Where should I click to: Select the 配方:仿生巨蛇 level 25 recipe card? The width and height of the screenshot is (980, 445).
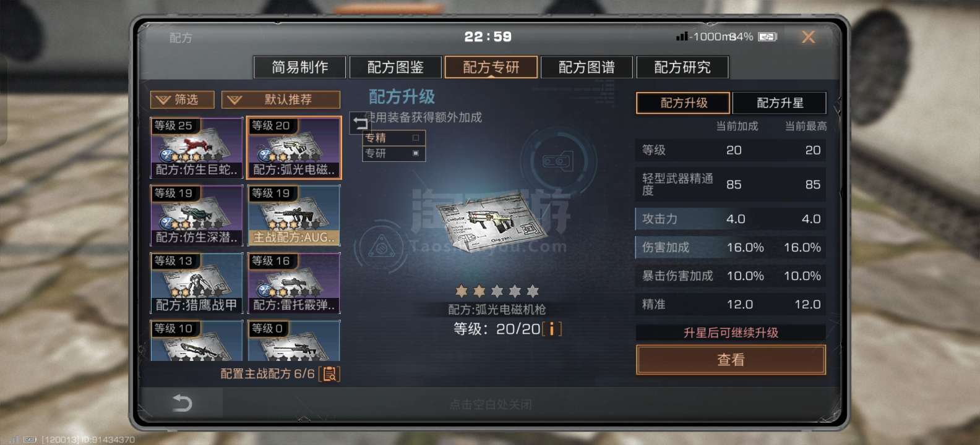coord(197,148)
